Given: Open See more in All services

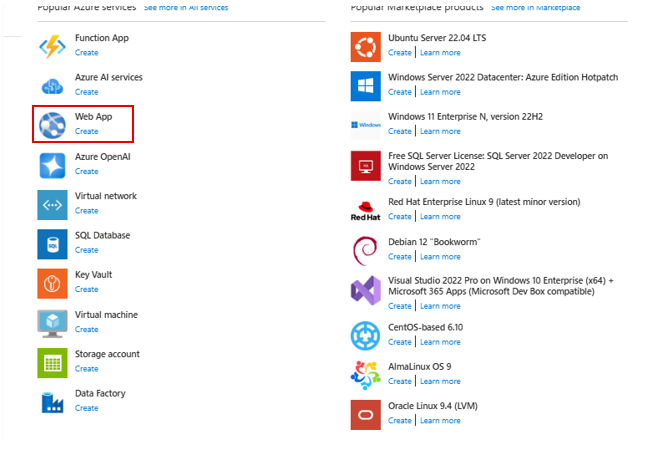Looking at the screenshot, I should click(186, 7).
